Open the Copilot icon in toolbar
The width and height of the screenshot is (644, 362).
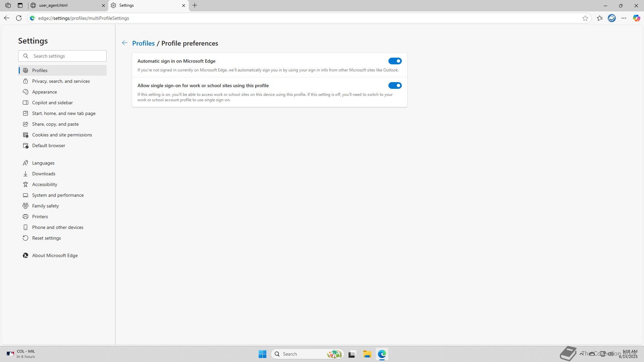coord(636,18)
